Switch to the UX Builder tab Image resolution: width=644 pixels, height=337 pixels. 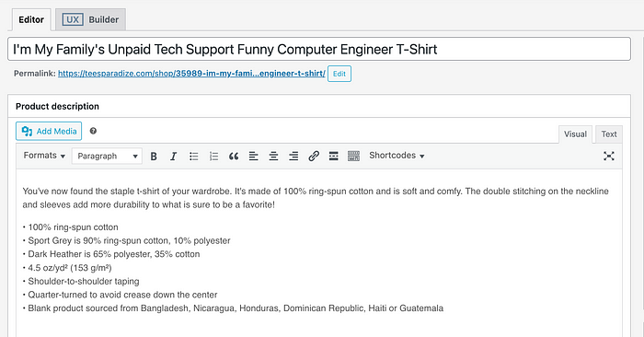pyautogui.click(x=90, y=19)
